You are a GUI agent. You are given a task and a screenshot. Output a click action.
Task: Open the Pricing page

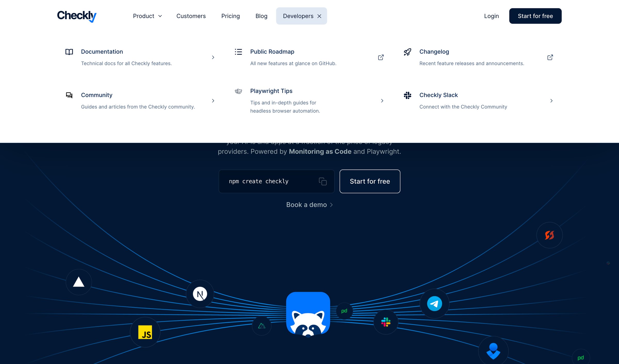(x=230, y=16)
